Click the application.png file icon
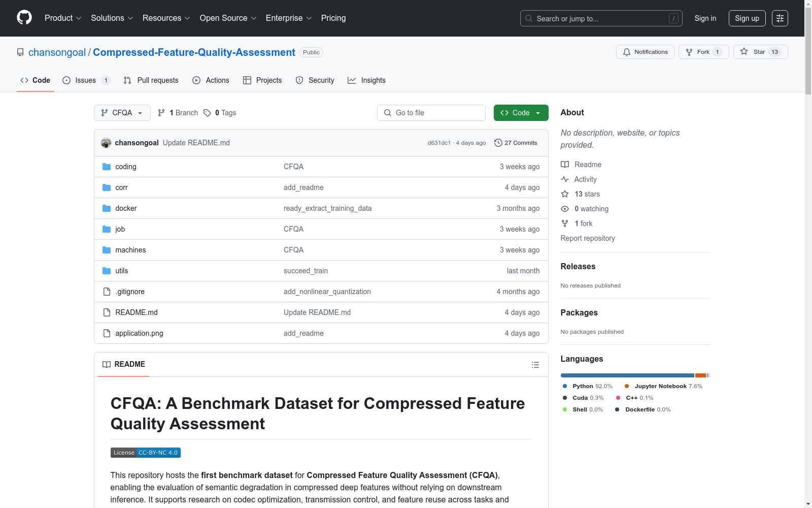The width and height of the screenshot is (812, 508). 107,333
